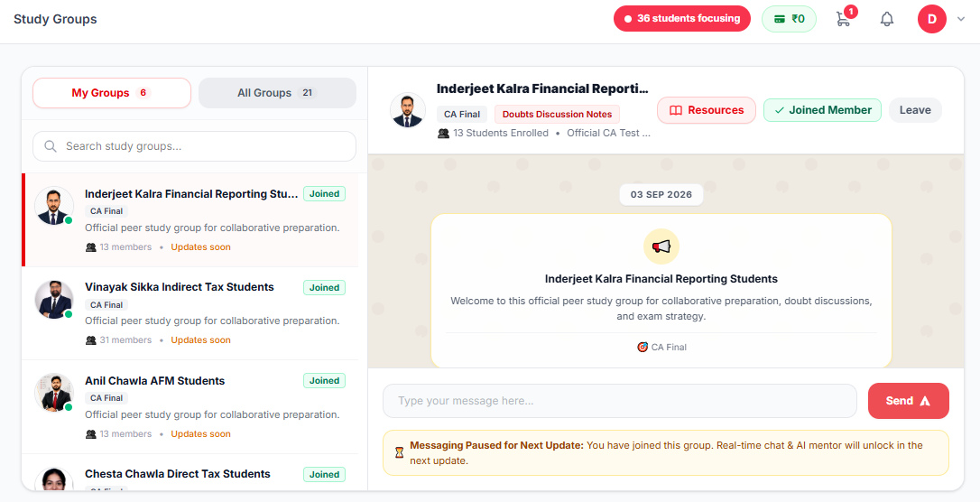Select the Anil Chawla AFM Students group
This screenshot has height=502, width=980.
click(190, 407)
